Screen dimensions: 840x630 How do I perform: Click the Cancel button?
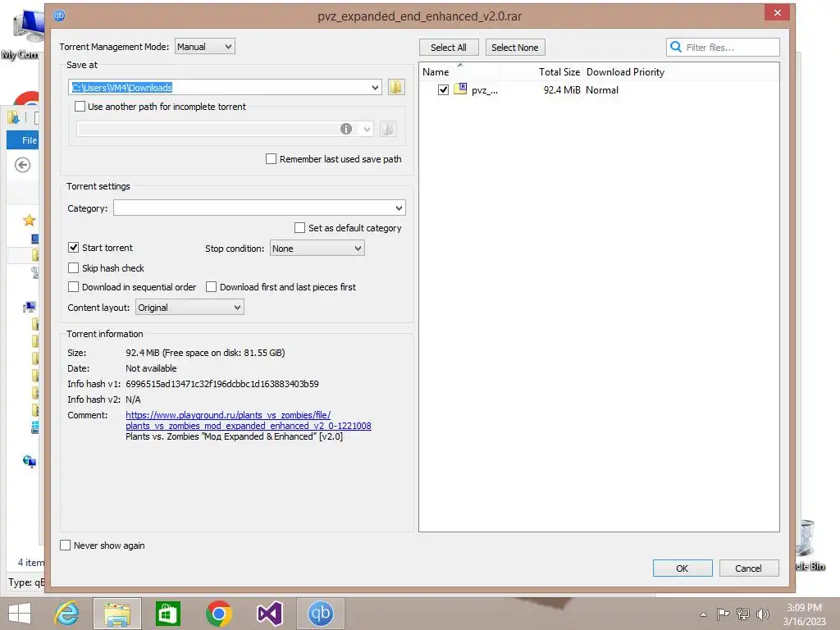coord(748,568)
